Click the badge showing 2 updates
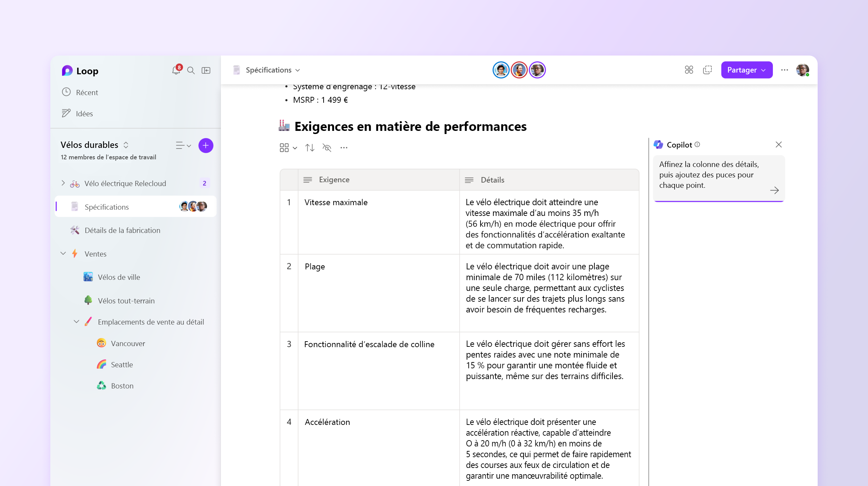 pos(205,183)
